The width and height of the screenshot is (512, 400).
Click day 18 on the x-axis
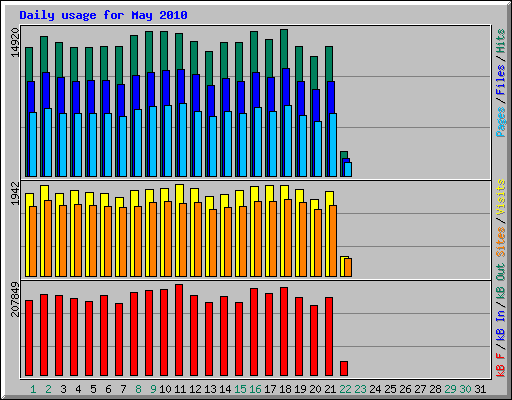[x=285, y=389]
